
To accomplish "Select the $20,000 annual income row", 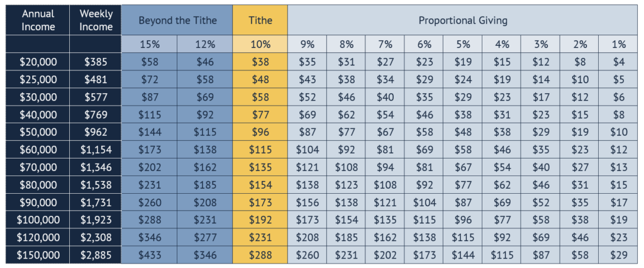I will click(36, 62).
